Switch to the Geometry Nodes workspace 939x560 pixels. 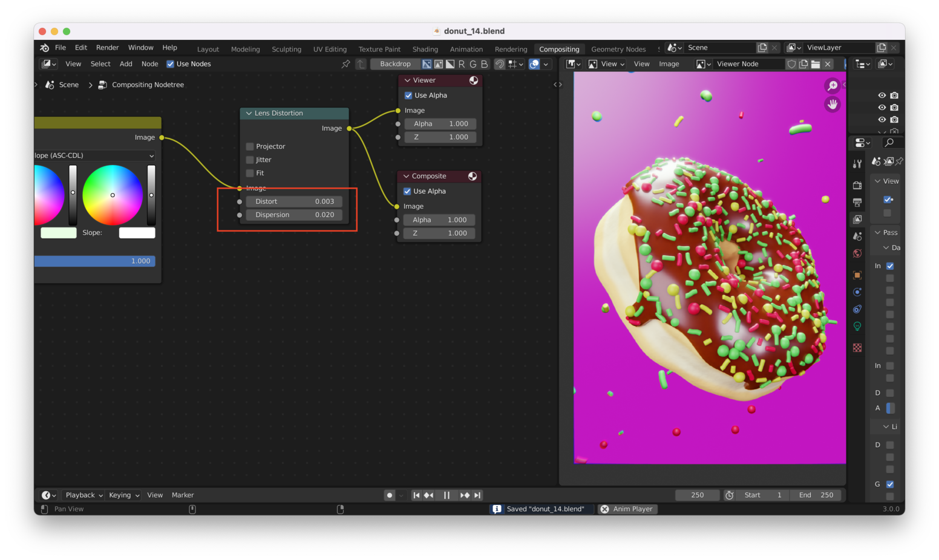(x=619, y=49)
